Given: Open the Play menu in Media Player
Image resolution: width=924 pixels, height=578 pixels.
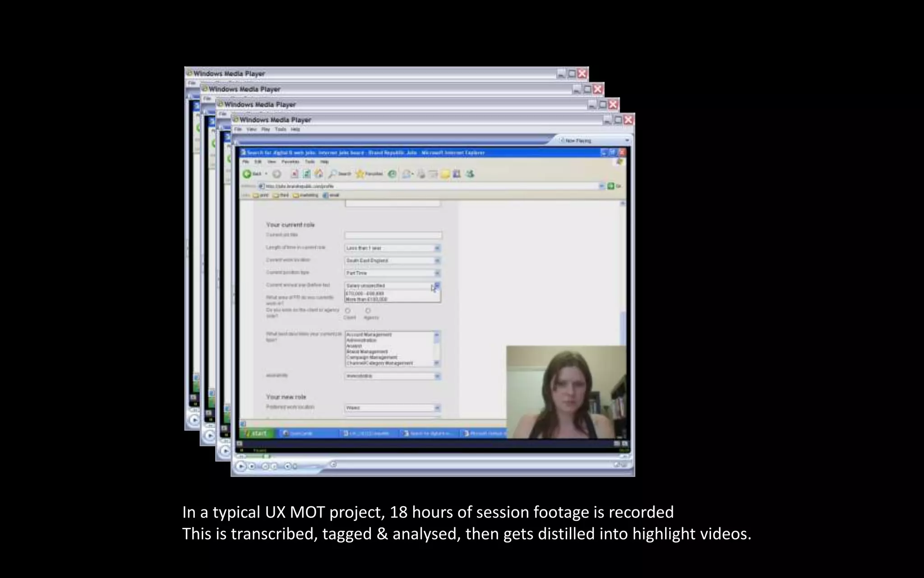Looking at the screenshot, I should click(265, 130).
